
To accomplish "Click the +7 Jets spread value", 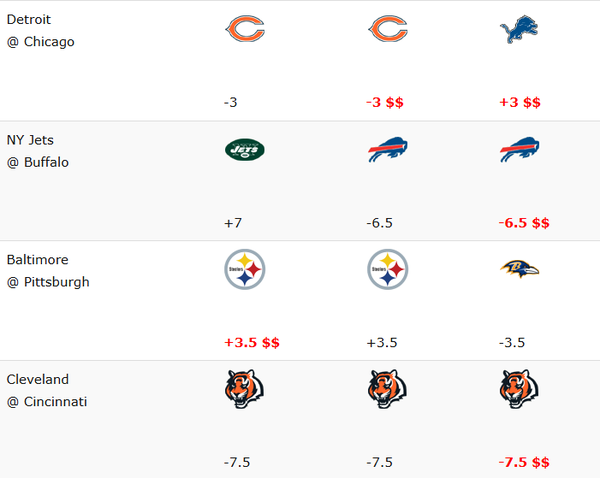I will point(234,222).
